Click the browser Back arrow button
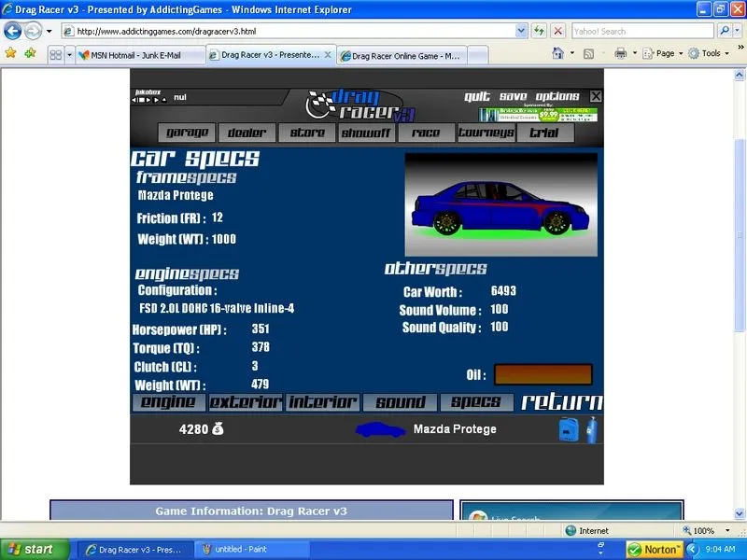 point(13,31)
